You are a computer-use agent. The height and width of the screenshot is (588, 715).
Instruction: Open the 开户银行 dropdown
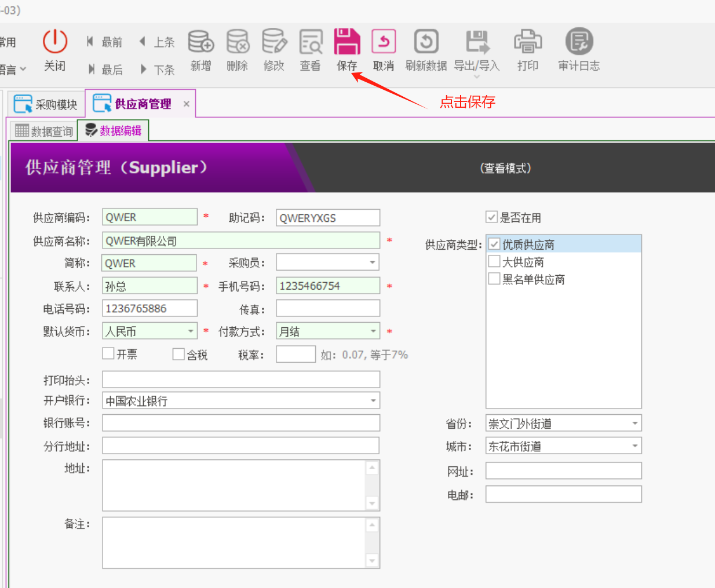click(x=373, y=400)
